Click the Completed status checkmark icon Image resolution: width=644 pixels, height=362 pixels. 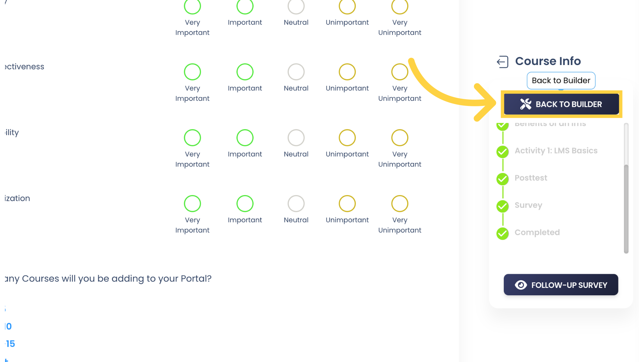pyautogui.click(x=502, y=233)
